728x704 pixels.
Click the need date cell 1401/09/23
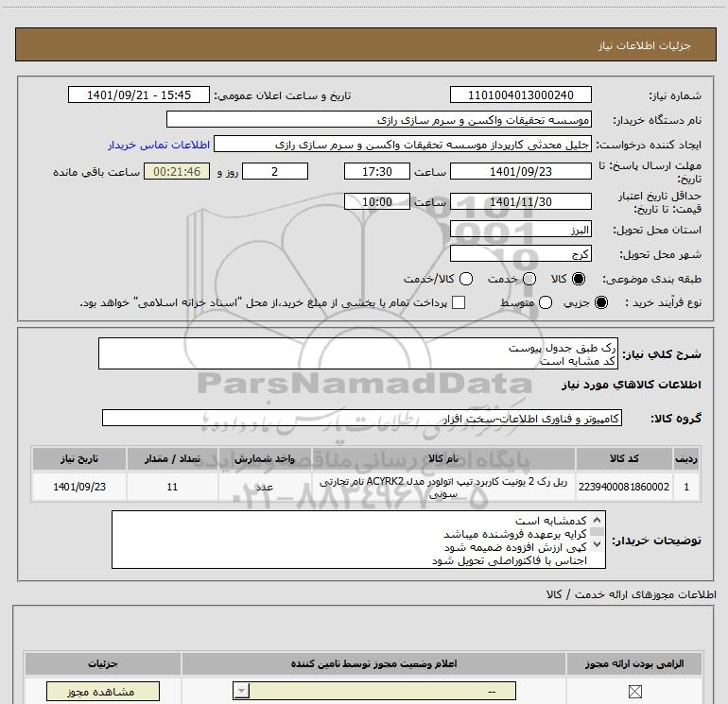point(79,487)
